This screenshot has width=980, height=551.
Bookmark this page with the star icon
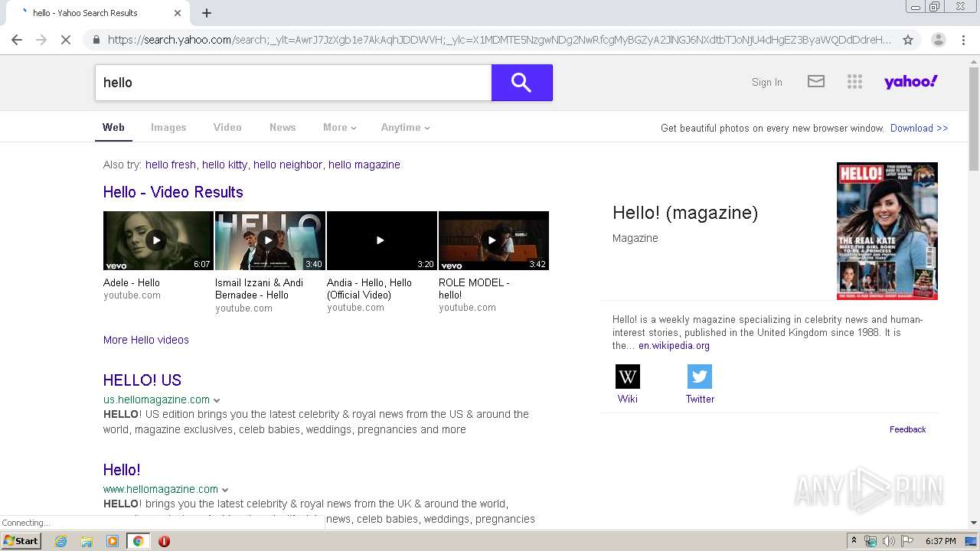pyautogui.click(x=908, y=40)
